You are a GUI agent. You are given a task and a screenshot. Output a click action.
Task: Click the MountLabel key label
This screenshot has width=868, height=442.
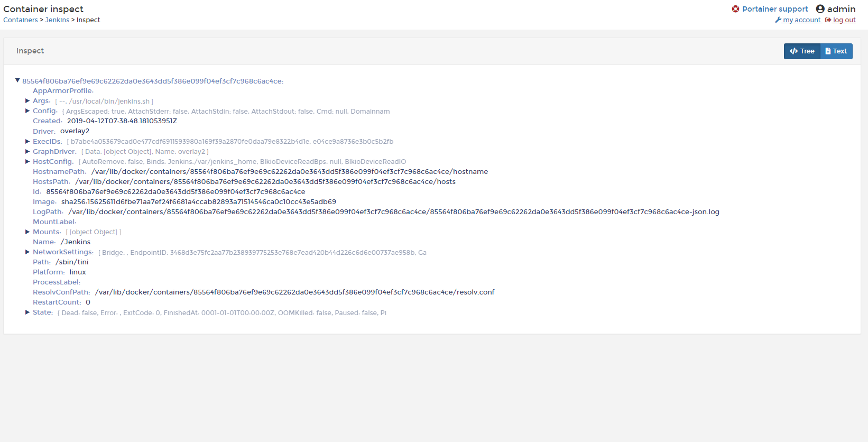point(54,222)
